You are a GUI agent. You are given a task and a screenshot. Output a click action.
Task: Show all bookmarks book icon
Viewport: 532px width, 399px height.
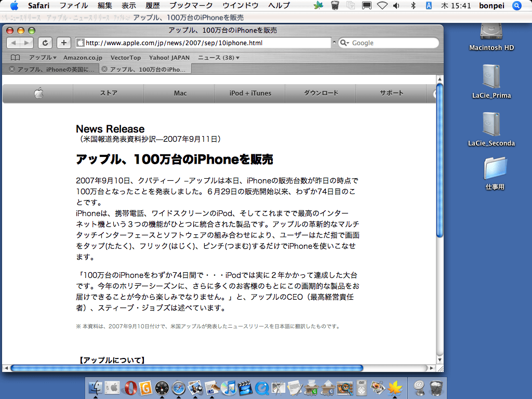pos(15,58)
